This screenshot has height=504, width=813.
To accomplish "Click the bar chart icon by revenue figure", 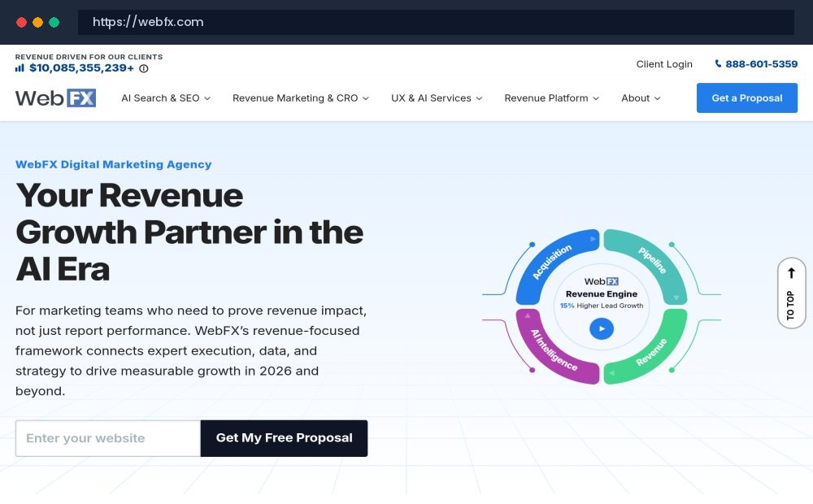I will click(x=20, y=68).
